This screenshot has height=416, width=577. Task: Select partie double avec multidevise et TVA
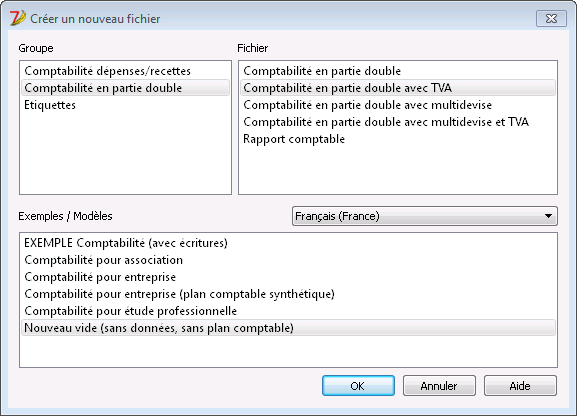coord(397,122)
